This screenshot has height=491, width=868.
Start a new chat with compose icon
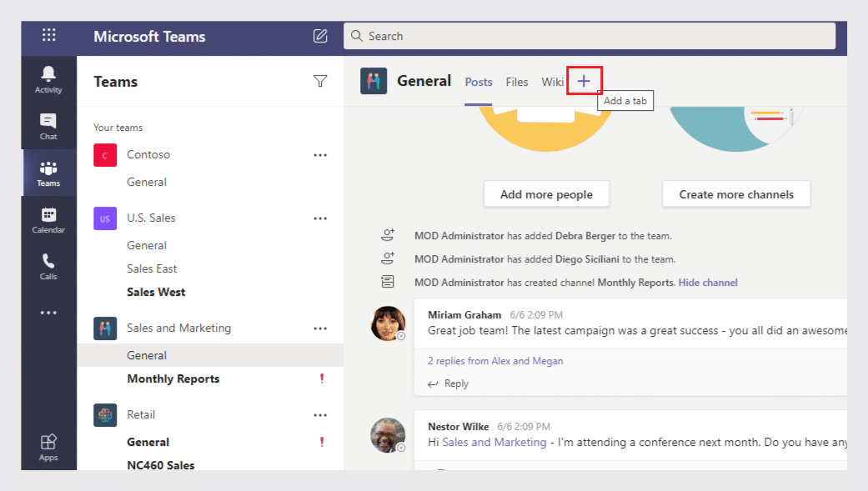tap(320, 36)
